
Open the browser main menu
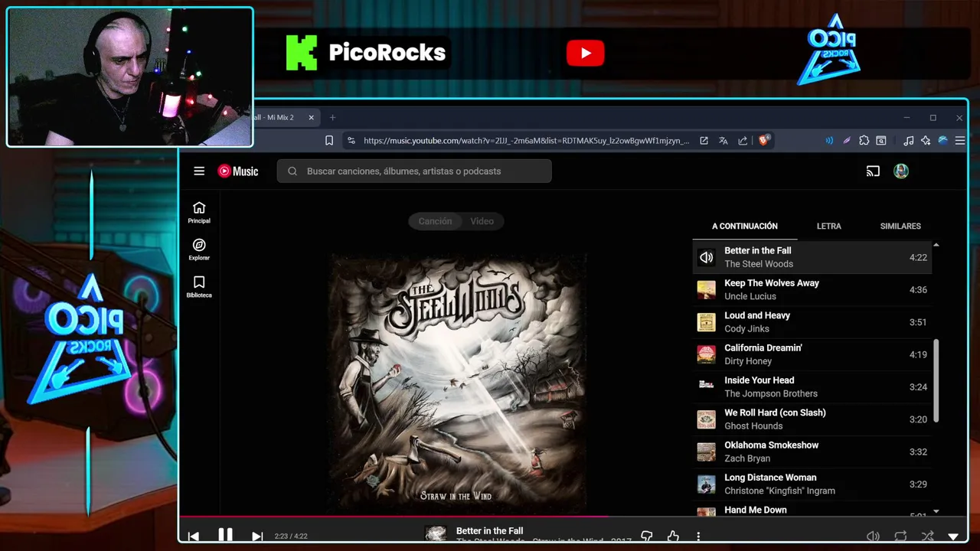coord(960,141)
